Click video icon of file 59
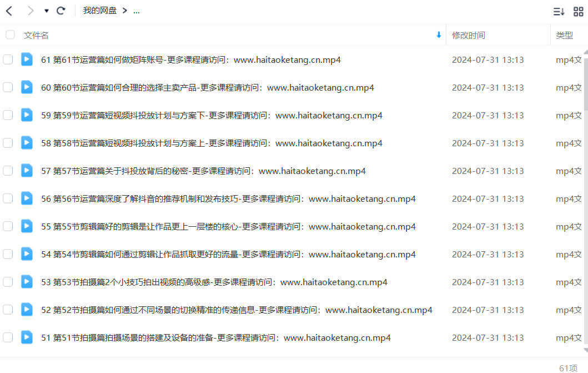The image size is (588, 373). point(27,115)
